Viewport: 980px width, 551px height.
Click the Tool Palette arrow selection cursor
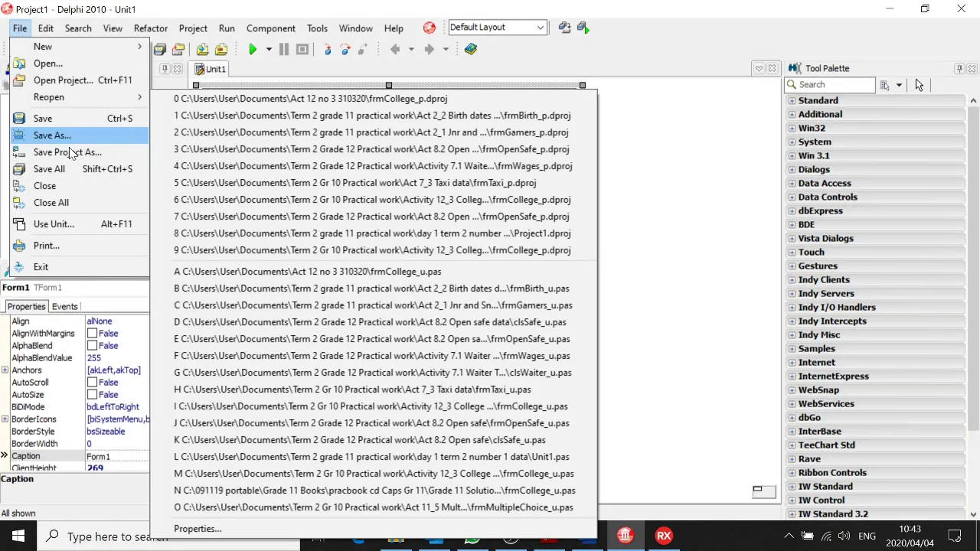point(920,85)
